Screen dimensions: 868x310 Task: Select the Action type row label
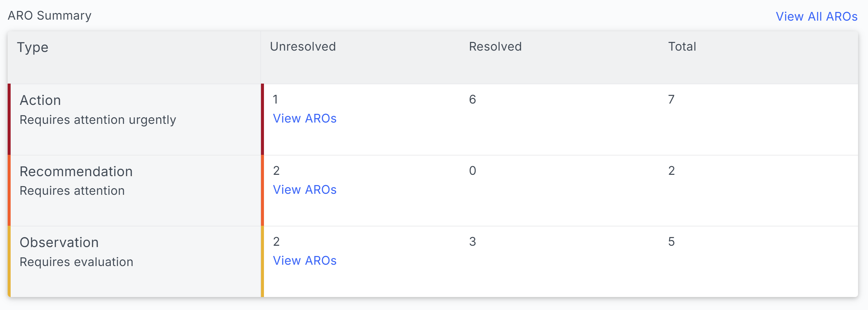coord(41,100)
